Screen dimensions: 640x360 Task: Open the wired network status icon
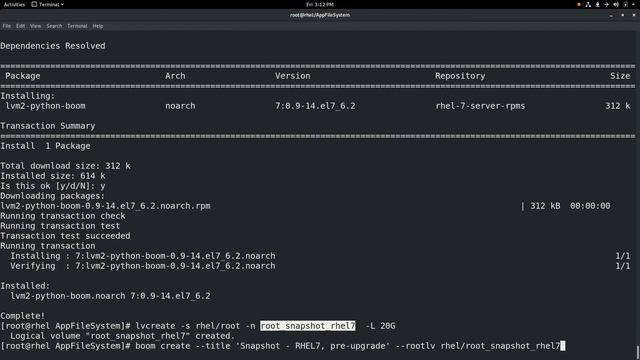point(588,4)
